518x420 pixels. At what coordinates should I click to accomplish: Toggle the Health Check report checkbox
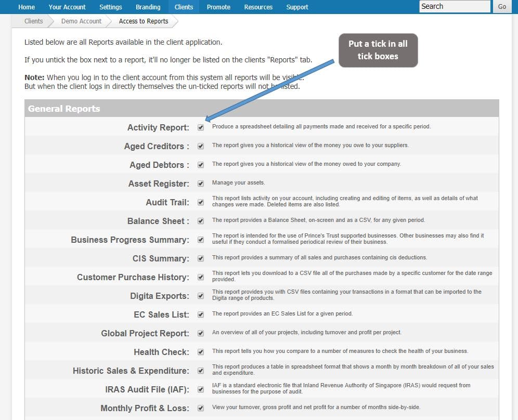pyautogui.click(x=201, y=352)
